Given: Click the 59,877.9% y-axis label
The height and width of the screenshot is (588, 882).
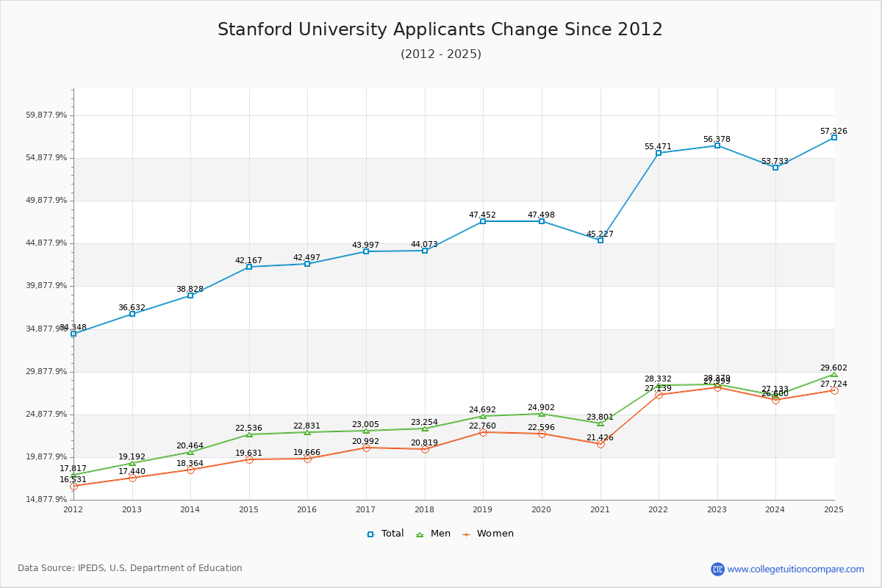Looking at the screenshot, I should pyautogui.click(x=46, y=115).
